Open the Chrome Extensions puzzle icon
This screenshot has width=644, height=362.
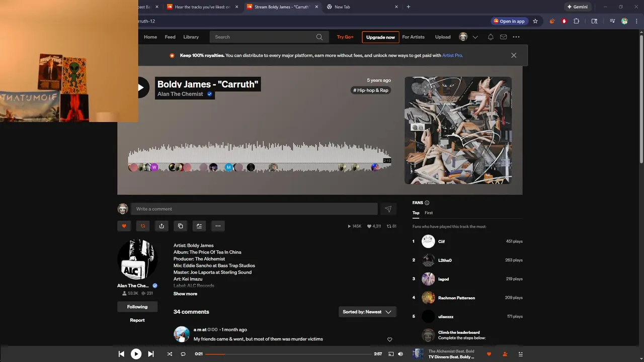tap(577, 21)
